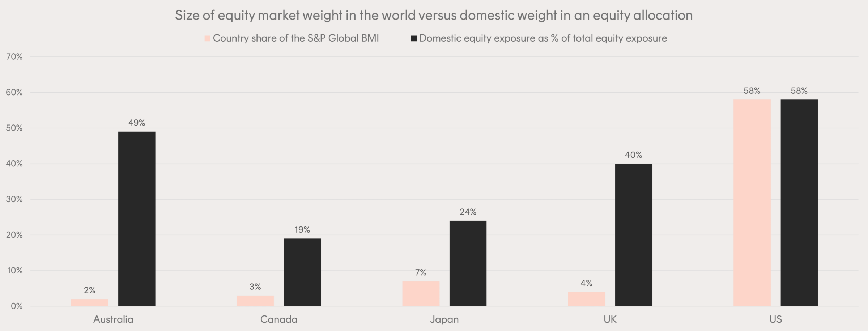
Task: Click the Australia axis label
Action: [113, 319]
